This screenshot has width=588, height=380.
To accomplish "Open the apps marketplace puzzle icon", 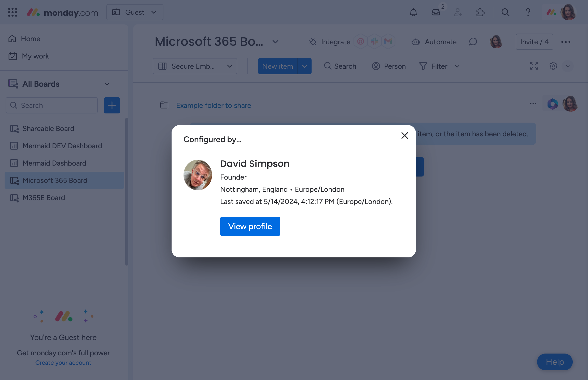I will 480,12.
